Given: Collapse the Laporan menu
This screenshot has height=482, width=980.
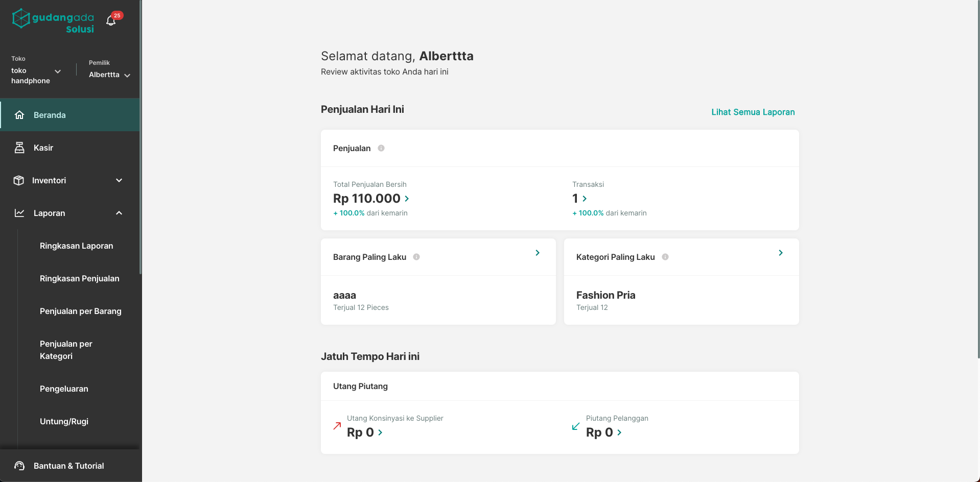Looking at the screenshot, I should pos(69,213).
